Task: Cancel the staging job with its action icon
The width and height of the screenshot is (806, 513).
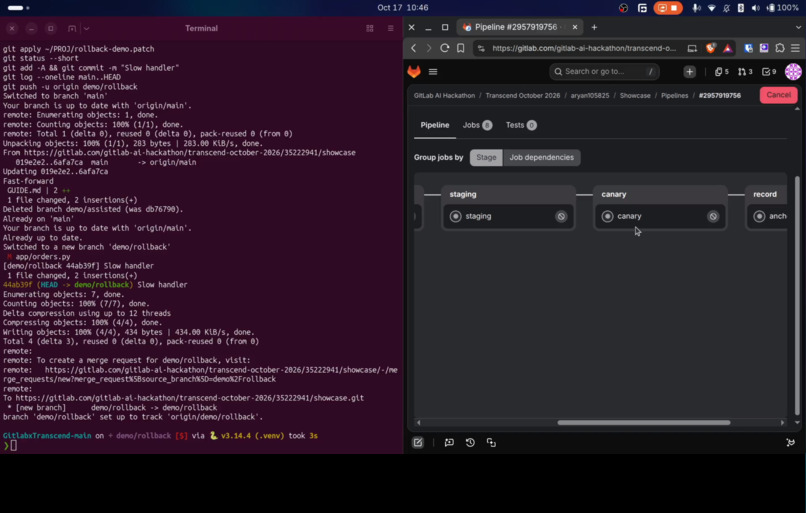Action: 561,216
